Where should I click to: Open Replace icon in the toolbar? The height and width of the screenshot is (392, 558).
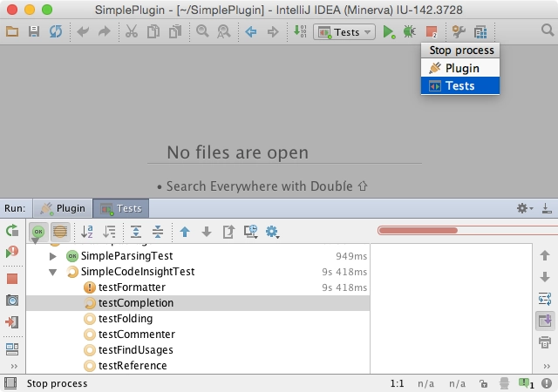[224, 31]
